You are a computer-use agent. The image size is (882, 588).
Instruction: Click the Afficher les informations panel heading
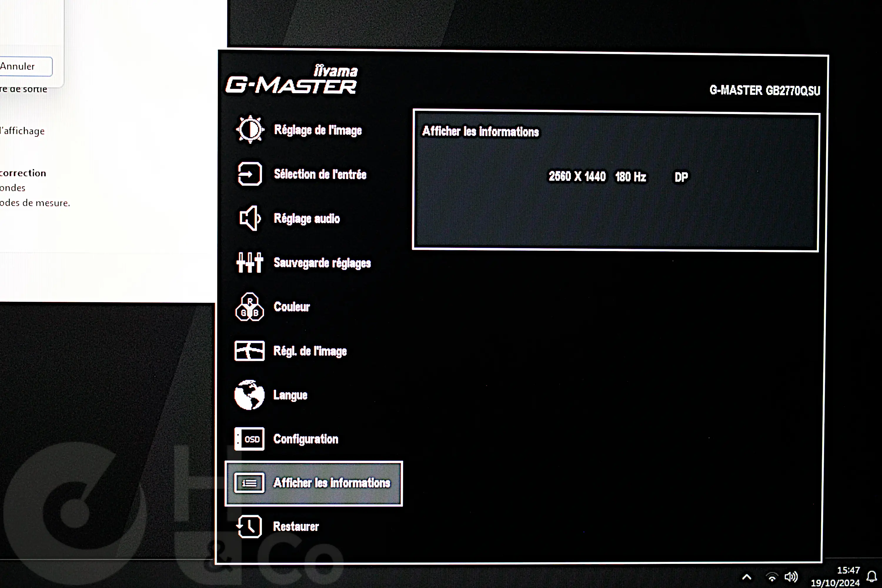pyautogui.click(x=480, y=131)
